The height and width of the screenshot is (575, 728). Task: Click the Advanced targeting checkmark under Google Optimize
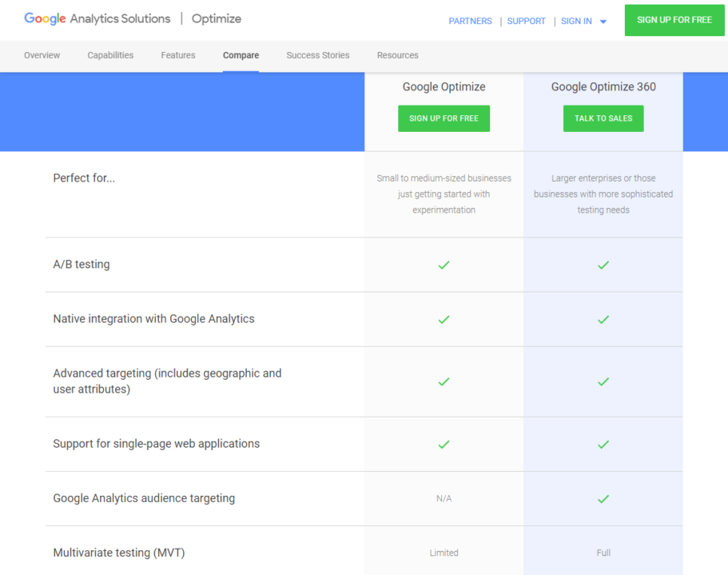(x=444, y=381)
